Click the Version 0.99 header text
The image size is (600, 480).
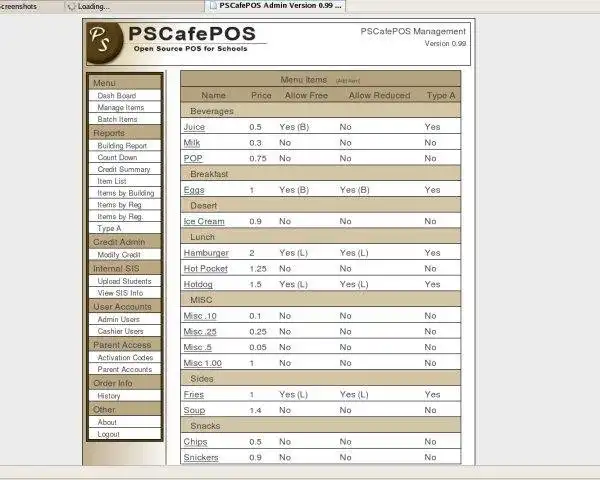tap(445, 44)
